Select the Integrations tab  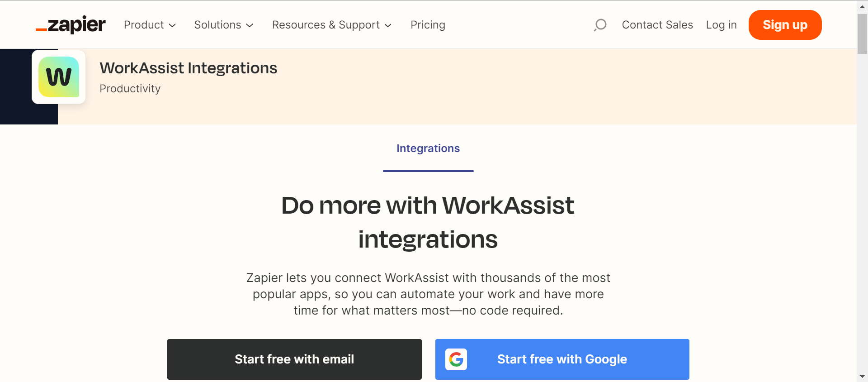(x=428, y=148)
